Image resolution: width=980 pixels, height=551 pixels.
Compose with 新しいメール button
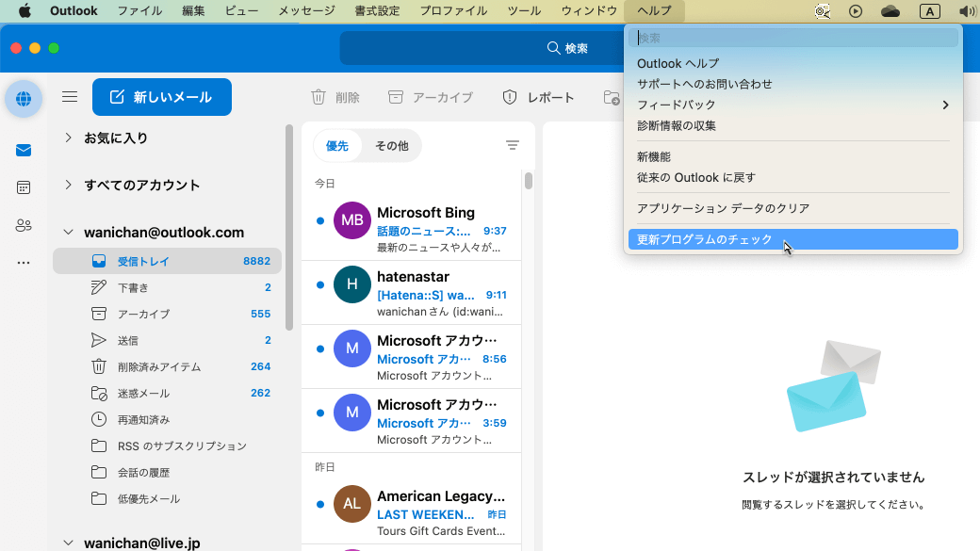[162, 97]
